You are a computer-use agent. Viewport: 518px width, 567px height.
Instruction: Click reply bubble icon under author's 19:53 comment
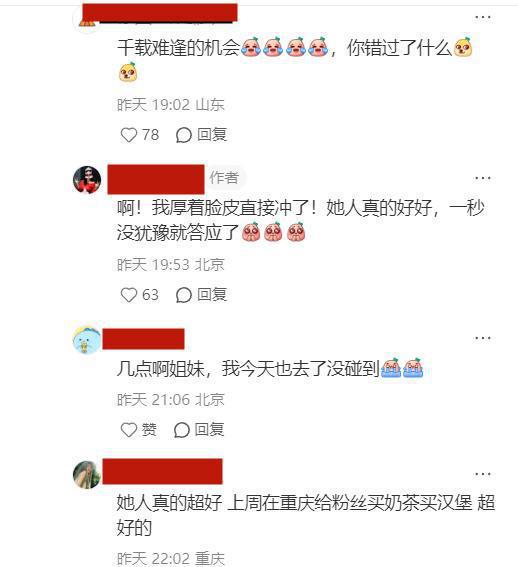183,295
